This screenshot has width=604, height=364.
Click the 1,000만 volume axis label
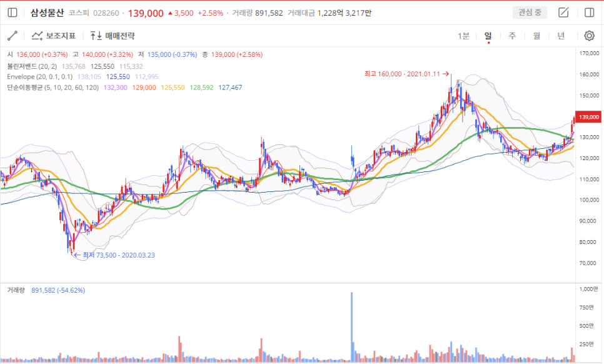tap(590, 289)
